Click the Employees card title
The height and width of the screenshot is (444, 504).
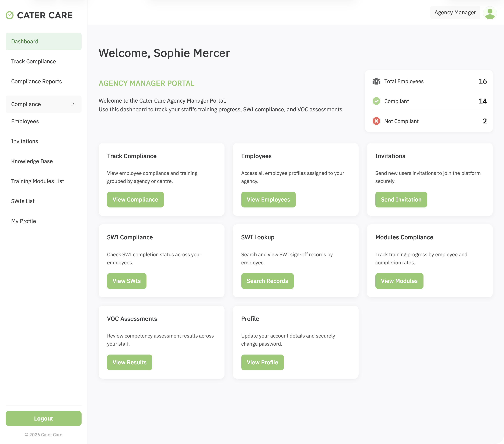coord(256,156)
